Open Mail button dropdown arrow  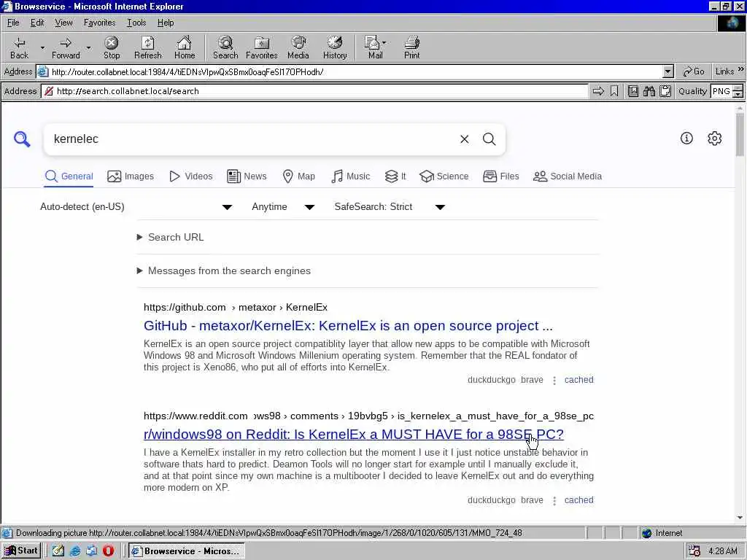tap(384, 43)
